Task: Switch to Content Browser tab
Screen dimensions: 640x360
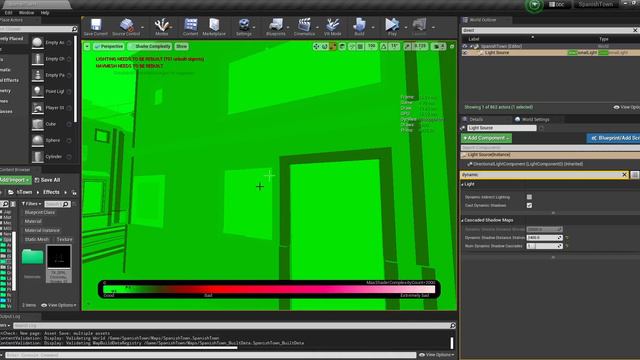Action: (x=15, y=169)
